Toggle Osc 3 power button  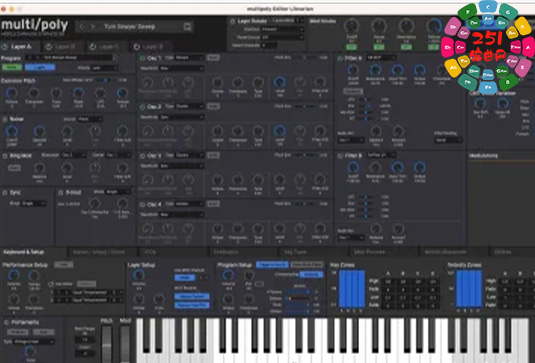tap(143, 156)
